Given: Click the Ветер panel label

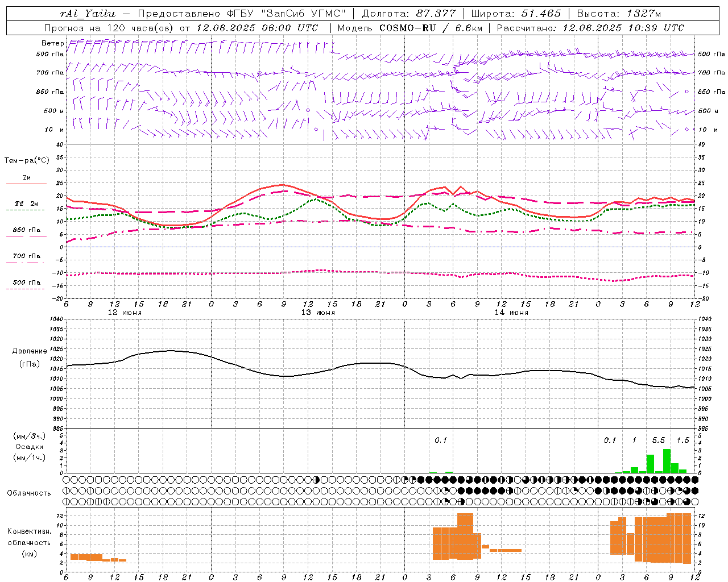Looking at the screenshot, I should 52,43.
